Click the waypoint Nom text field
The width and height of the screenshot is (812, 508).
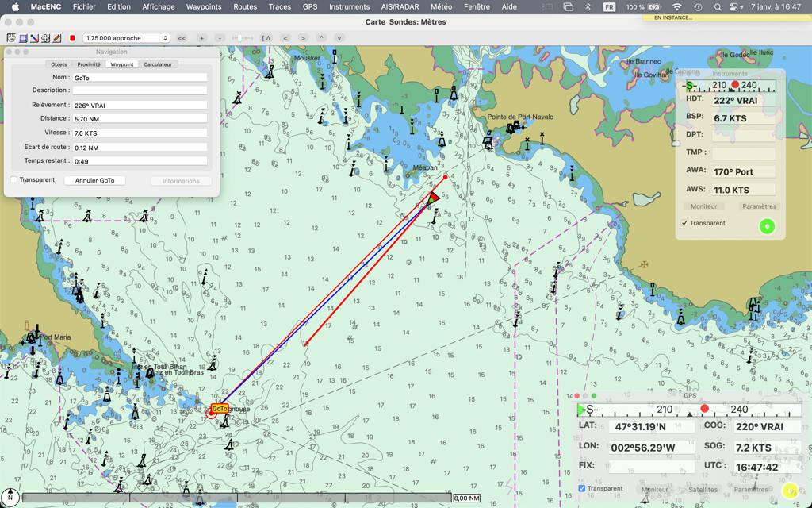pos(140,78)
